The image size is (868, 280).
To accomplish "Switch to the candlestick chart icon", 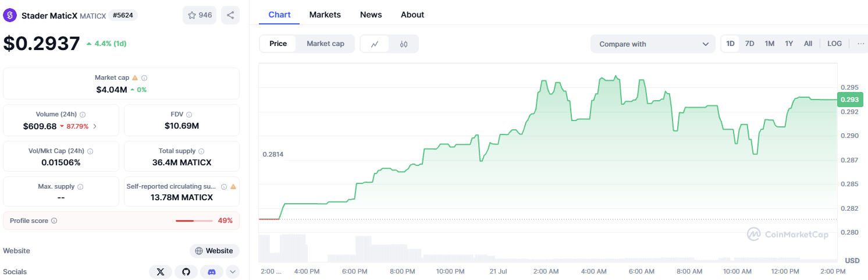I will (x=404, y=44).
